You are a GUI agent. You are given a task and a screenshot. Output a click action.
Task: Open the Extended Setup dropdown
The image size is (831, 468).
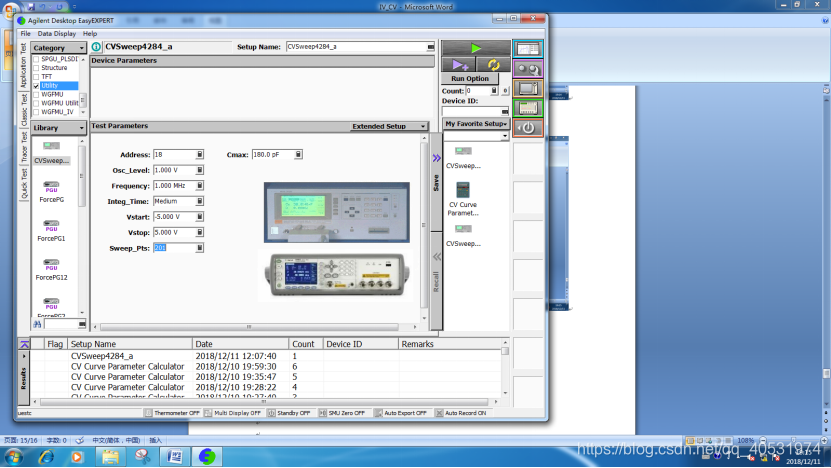389,126
